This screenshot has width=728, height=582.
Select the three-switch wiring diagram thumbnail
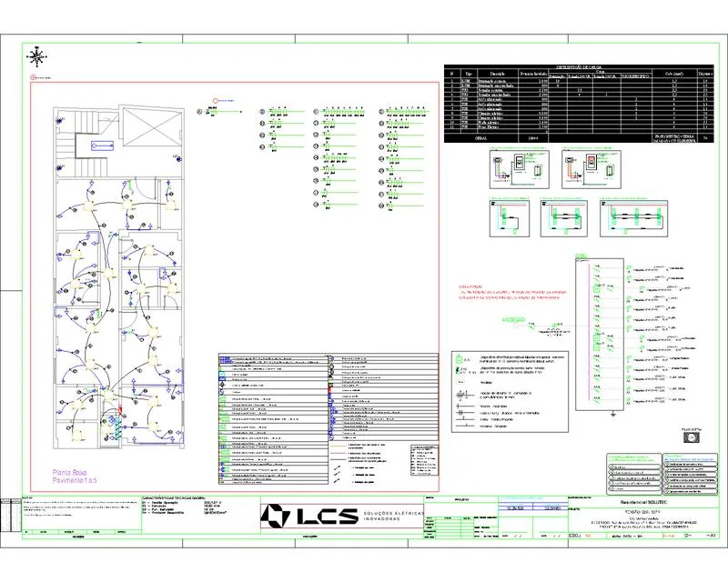633,218
